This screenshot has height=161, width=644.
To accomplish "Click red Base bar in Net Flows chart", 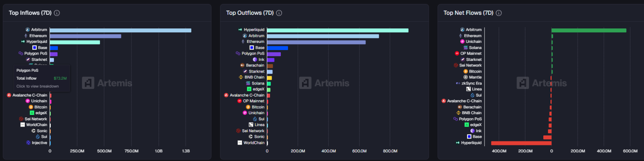I will pyautogui.click(x=547, y=137).
